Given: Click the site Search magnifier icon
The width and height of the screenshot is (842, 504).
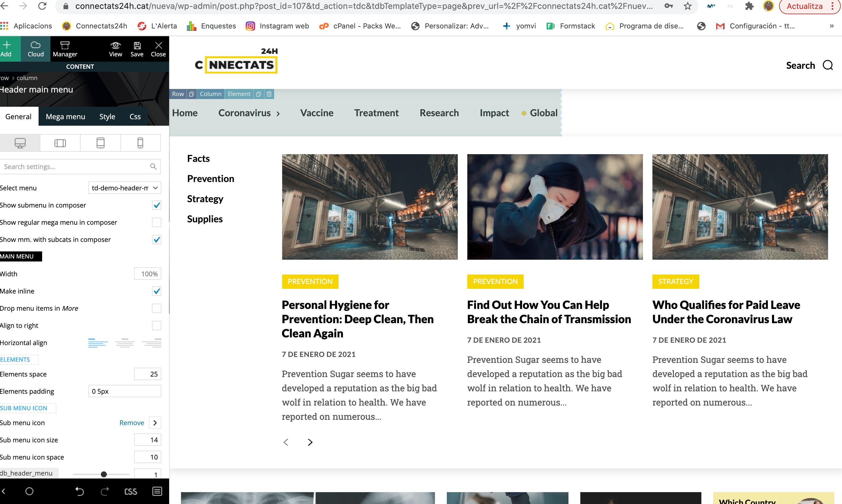Looking at the screenshot, I should tap(828, 65).
